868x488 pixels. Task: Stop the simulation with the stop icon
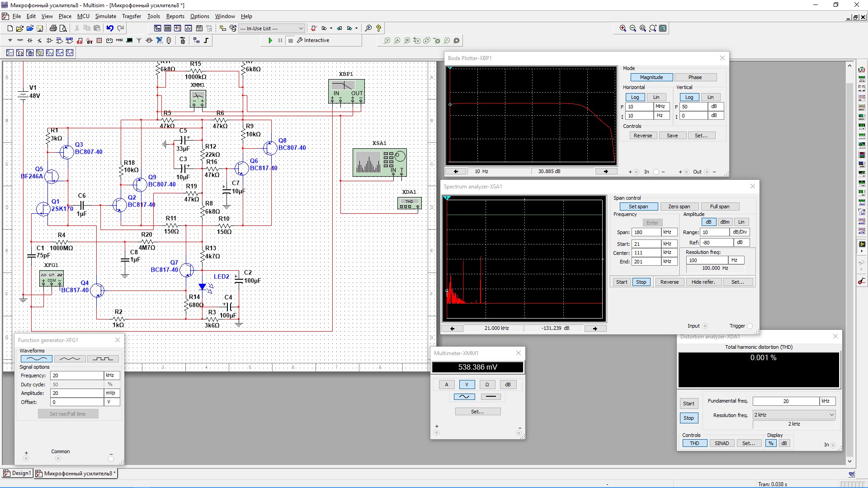[x=291, y=41]
